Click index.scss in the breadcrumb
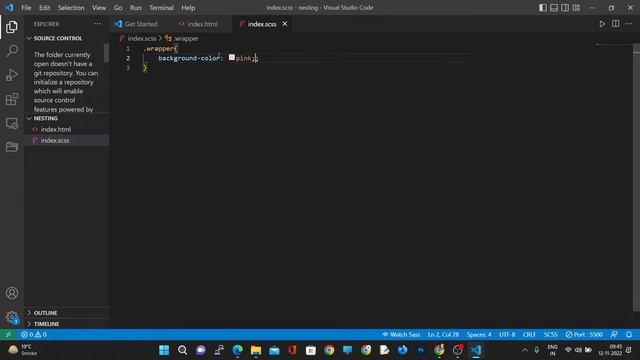 point(141,38)
